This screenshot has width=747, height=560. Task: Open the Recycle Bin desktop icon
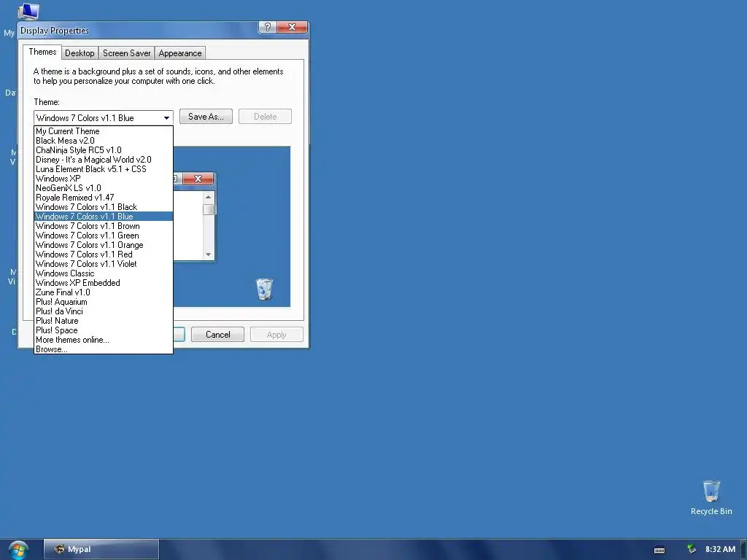pyautogui.click(x=711, y=497)
